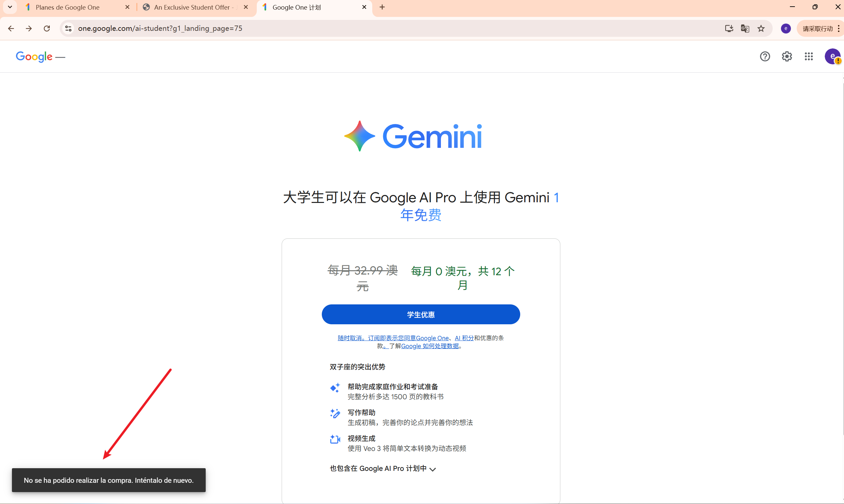Image resolution: width=844 pixels, height=504 pixels.
Task: Close the Google One 计划 tab
Action: [364, 7]
